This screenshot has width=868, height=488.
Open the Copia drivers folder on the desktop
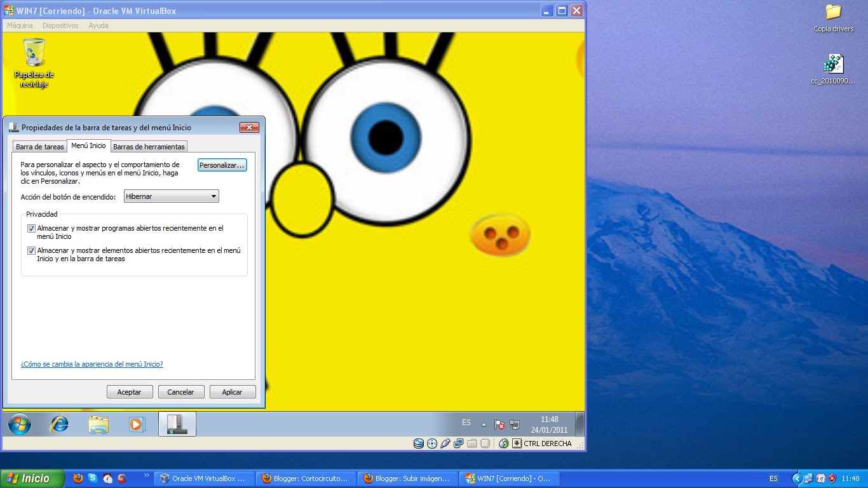(833, 18)
